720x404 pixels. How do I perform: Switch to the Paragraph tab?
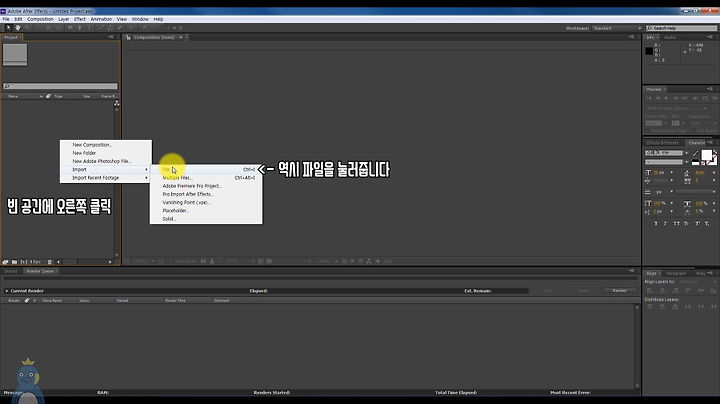tap(675, 273)
